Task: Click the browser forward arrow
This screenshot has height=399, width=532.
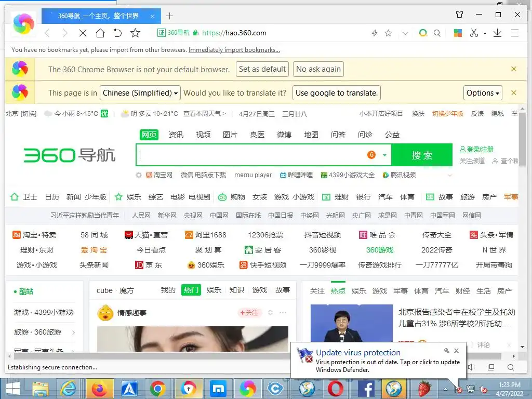Action: point(65,33)
